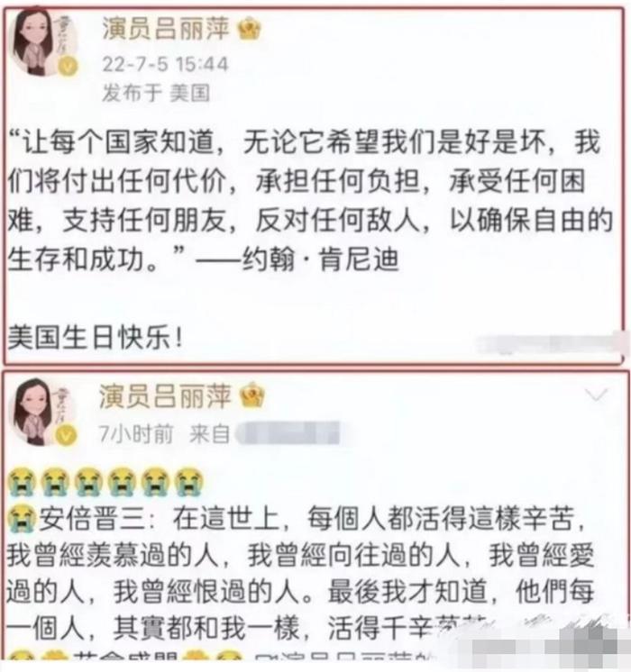This screenshot has width=631, height=672.
Task: Open the post quoting 约翰·肯尼迪
Action: 309,201
